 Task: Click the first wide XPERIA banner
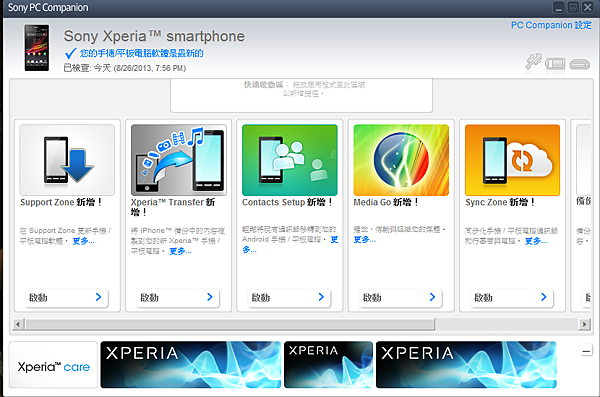tap(191, 365)
